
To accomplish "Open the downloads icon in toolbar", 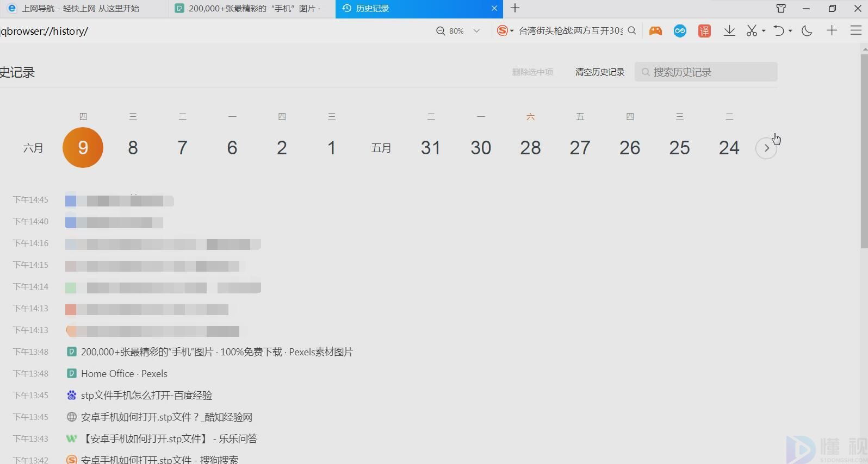I will [729, 31].
